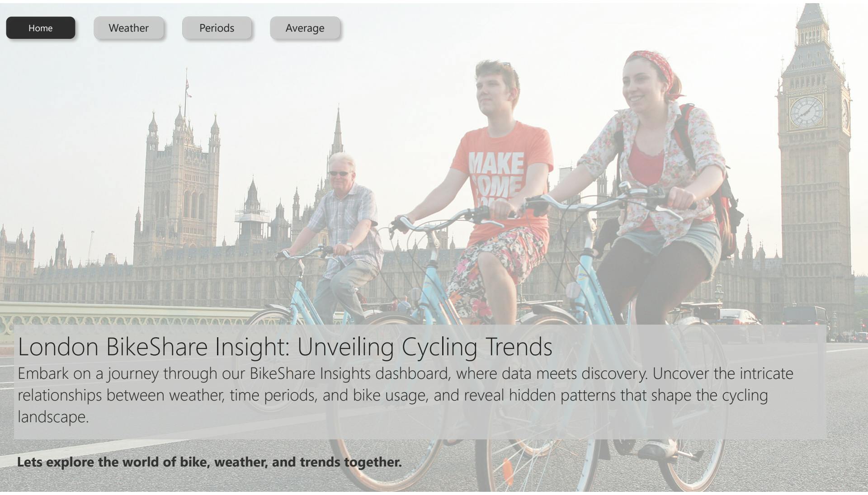This screenshot has height=495, width=868.
Task: Switch to the Periods page
Action: pyautogui.click(x=217, y=28)
